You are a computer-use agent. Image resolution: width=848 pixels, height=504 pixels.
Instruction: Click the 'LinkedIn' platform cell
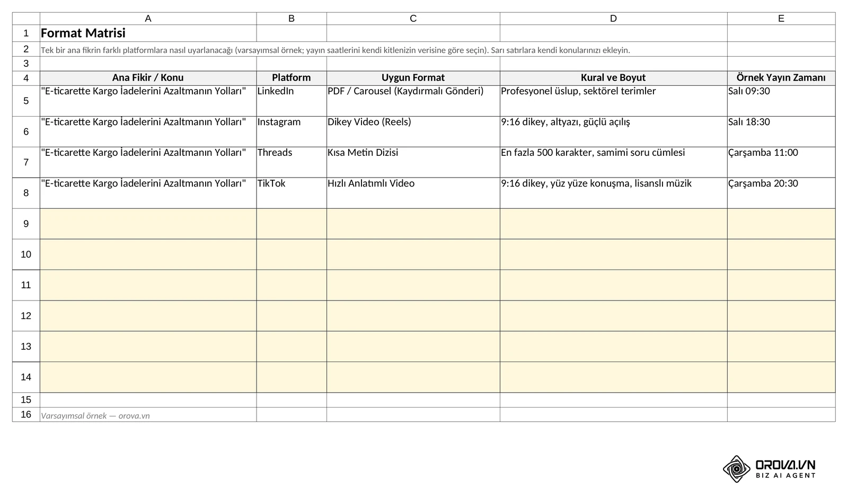tap(291, 101)
